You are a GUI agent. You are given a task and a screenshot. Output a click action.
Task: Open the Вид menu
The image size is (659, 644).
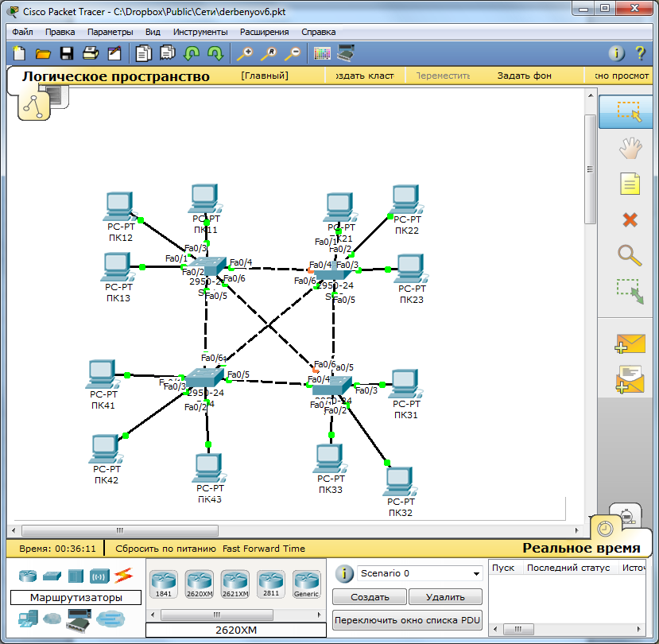(x=153, y=32)
